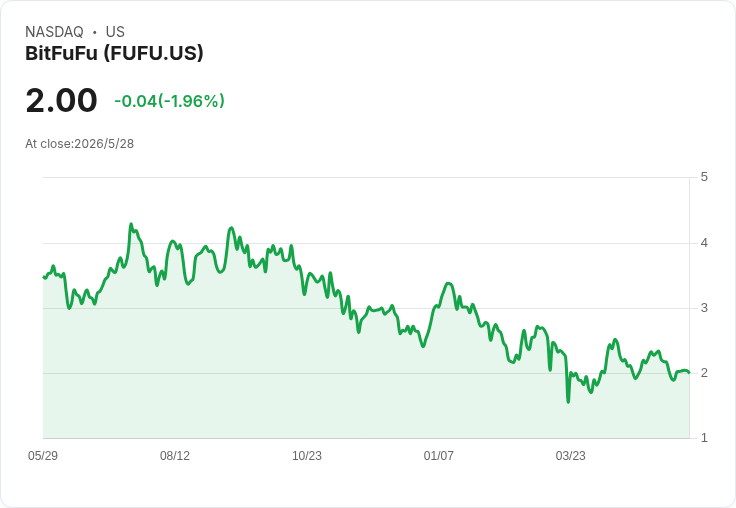
Task: Click the 05/29 date axis label
Action: pos(43,456)
